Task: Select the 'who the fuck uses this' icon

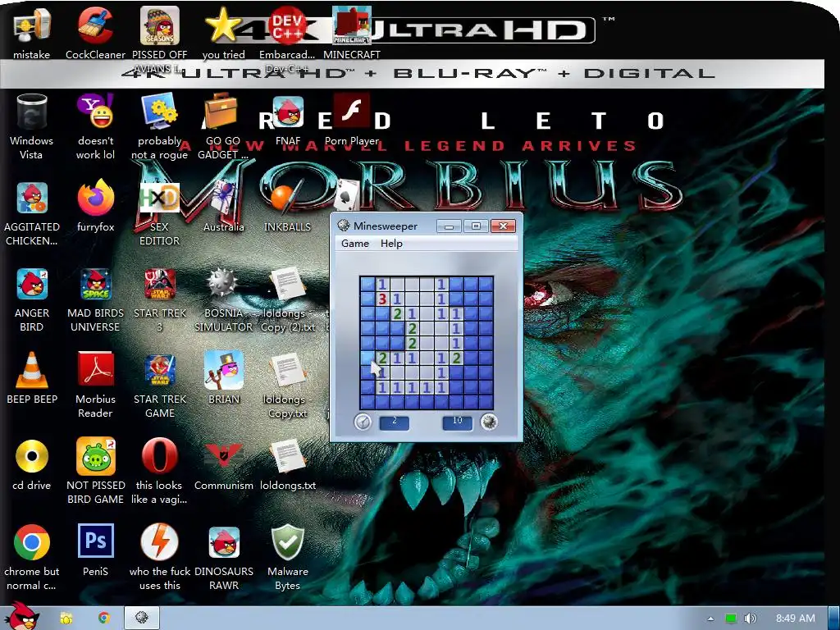Action: tap(160, 557)
